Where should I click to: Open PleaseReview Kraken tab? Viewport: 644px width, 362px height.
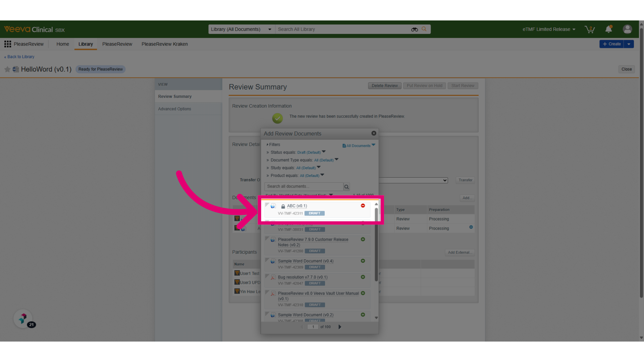(x=165, y=44)
